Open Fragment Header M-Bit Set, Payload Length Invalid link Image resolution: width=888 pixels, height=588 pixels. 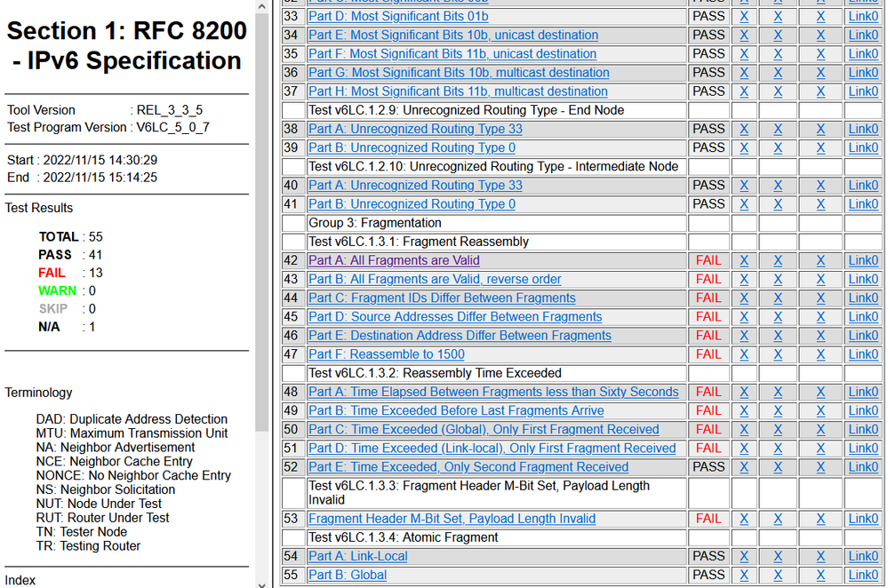click(452, 519)
